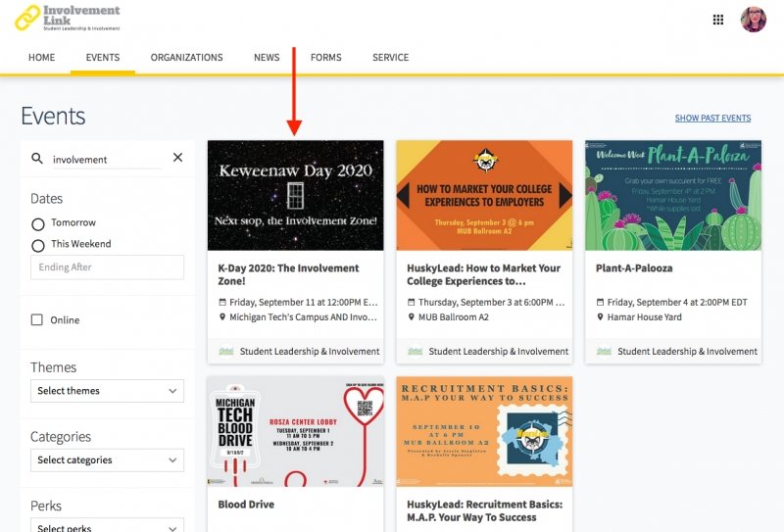Click the search magnifier icon
Image resolution: width=784 pixels, height=532 pixels.
(37, 159)
